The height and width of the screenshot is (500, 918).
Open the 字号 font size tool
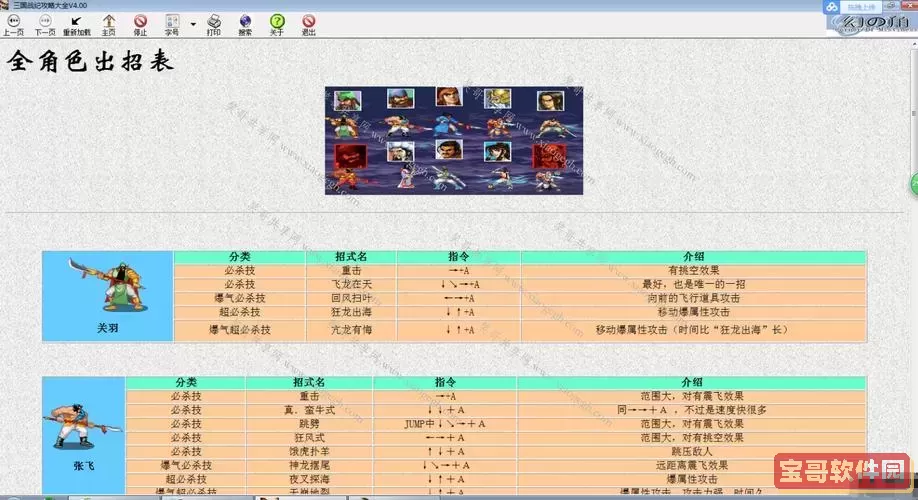click(172, 25)
